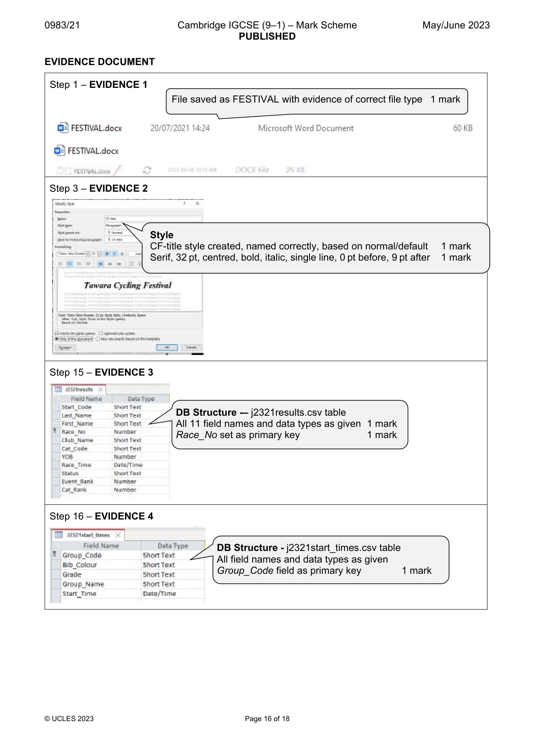The image size is (535, 756).
Task: Select the J2321start_times table tab
Action: [88, 535]
